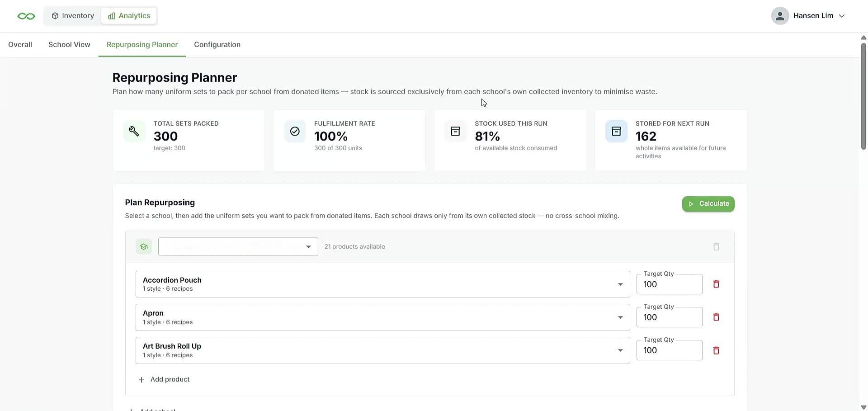868x411 pixels.
Task: Delete the Accordion Pouch row
Action: coord(716,284)
